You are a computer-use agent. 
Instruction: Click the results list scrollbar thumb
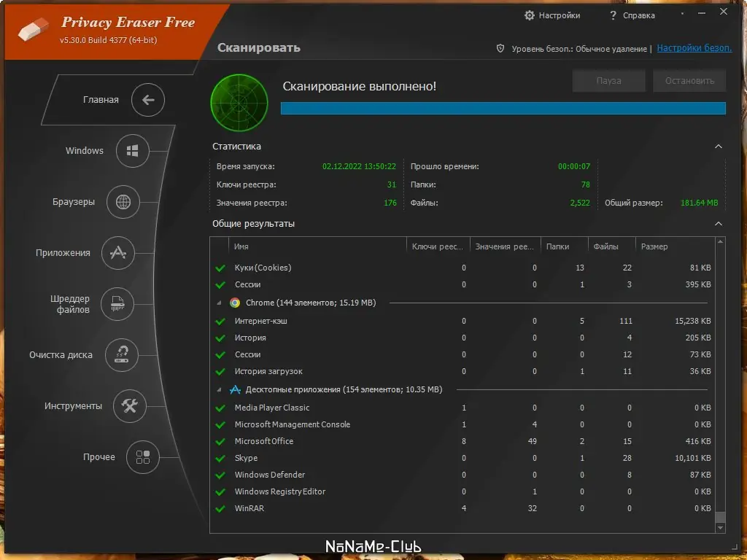pyautogui.click(x=720, y=517)
